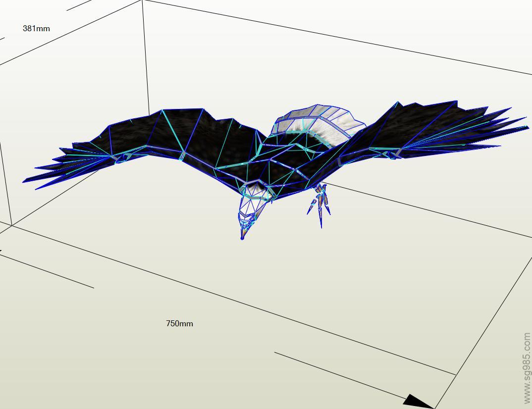Select the eagle's hanging talons
The height and width of the screenshot is (409, 532).
tap(319, 203)
